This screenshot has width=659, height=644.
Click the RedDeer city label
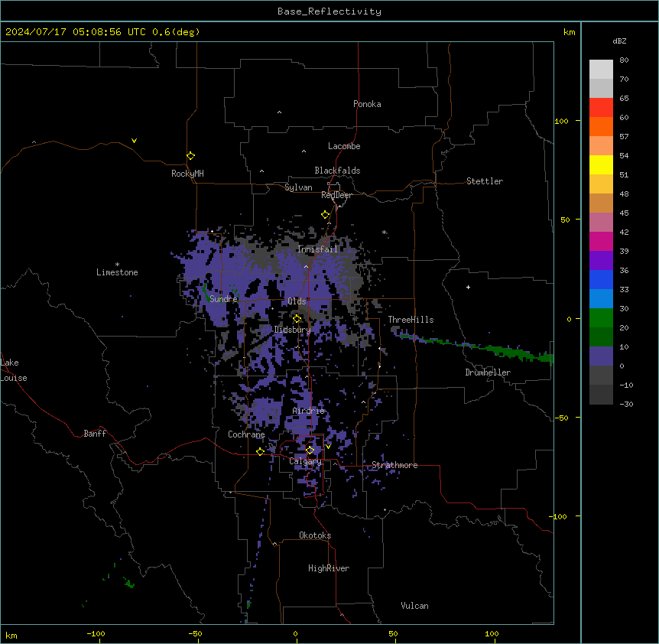coord(336,195)
